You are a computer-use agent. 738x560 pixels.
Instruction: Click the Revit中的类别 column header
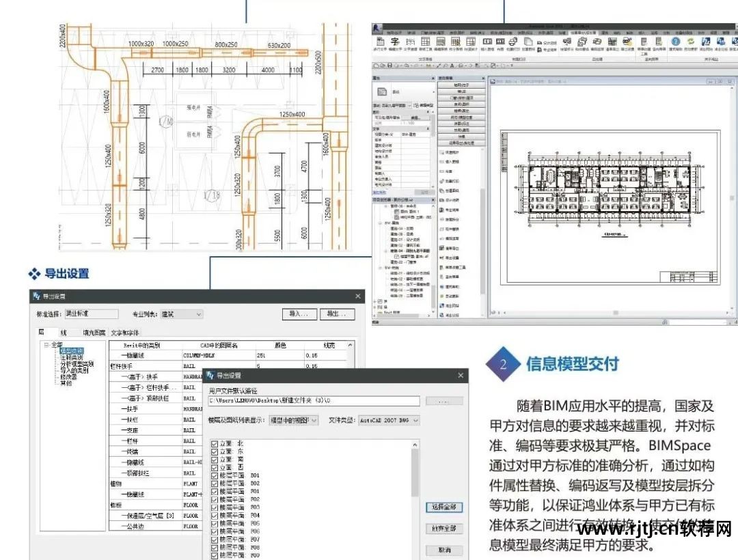[x=146, y=345]
